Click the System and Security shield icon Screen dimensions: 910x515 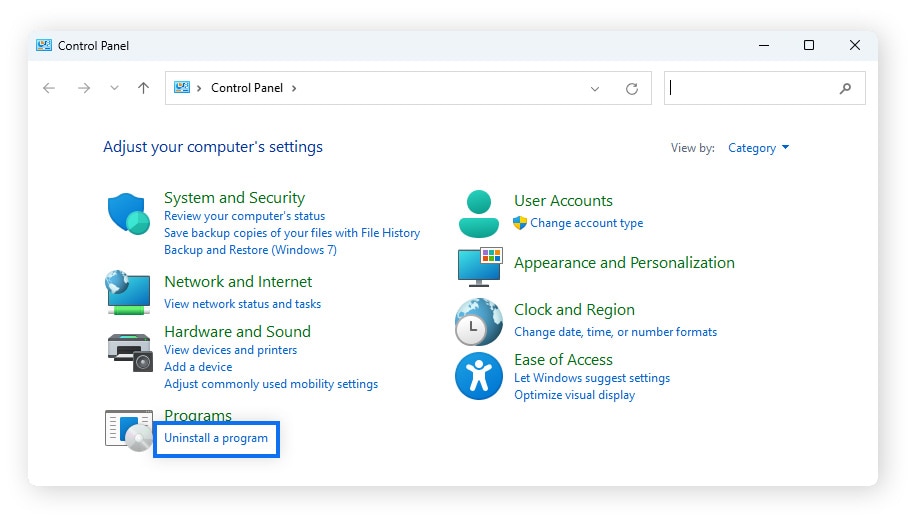tap(128, 214)
